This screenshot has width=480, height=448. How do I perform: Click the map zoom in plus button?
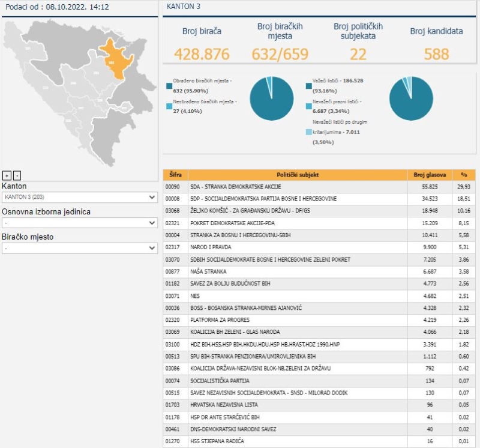point(7,175)
